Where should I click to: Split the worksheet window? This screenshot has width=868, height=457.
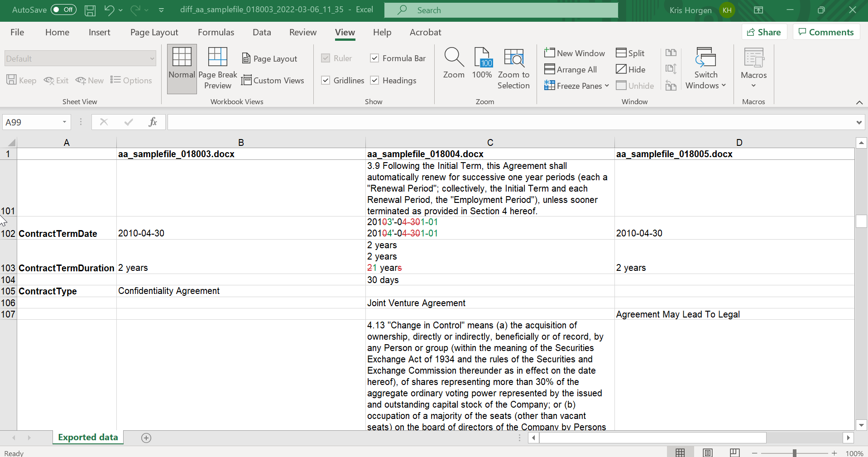[630, 53]
